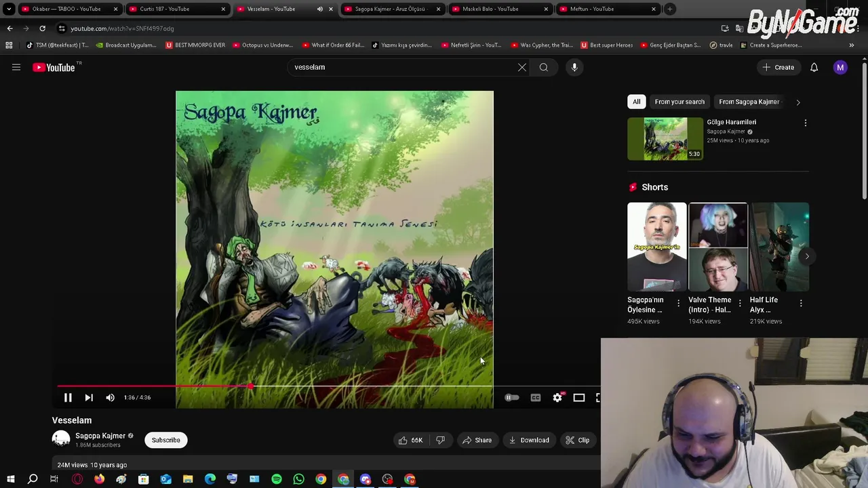
Task: Toggle subtitles with the CC button
Action: pos(536,398)
